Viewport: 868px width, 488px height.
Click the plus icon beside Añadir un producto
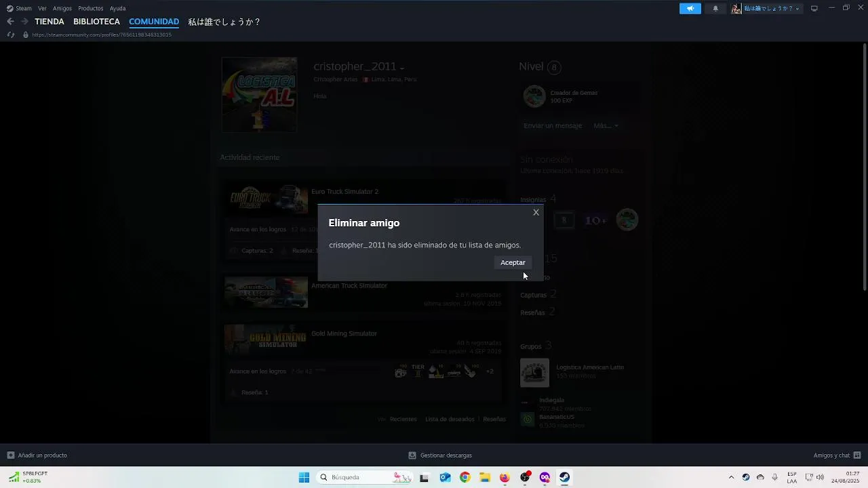[10, 455]
